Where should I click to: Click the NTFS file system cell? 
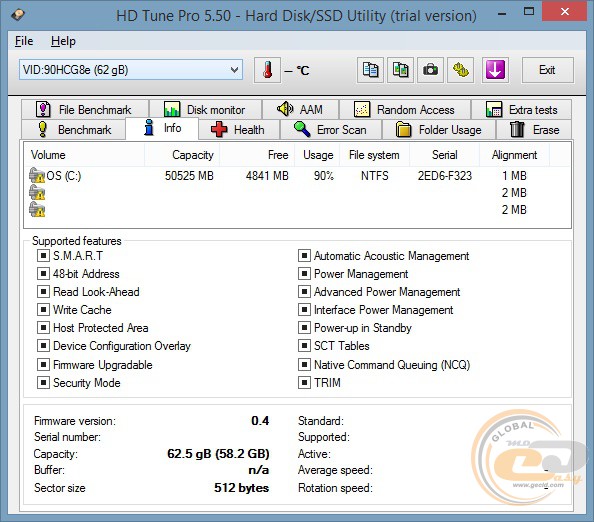click(375, 176)
